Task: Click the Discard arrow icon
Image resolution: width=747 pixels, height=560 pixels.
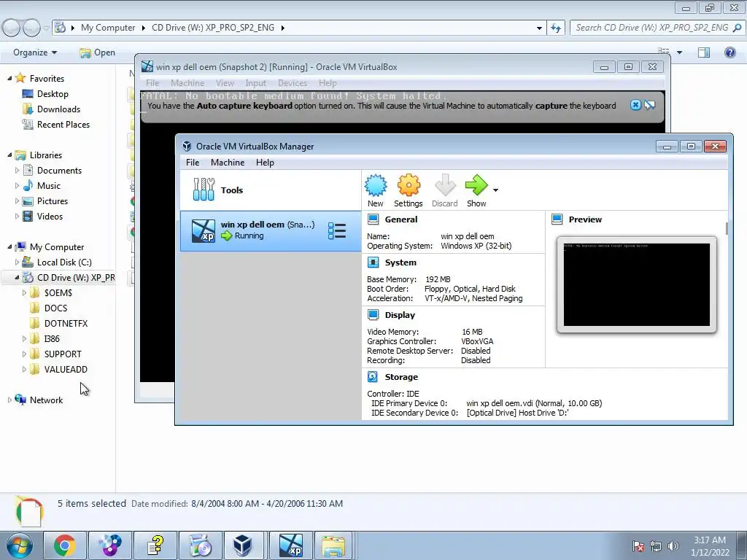Action: [445, 185]
